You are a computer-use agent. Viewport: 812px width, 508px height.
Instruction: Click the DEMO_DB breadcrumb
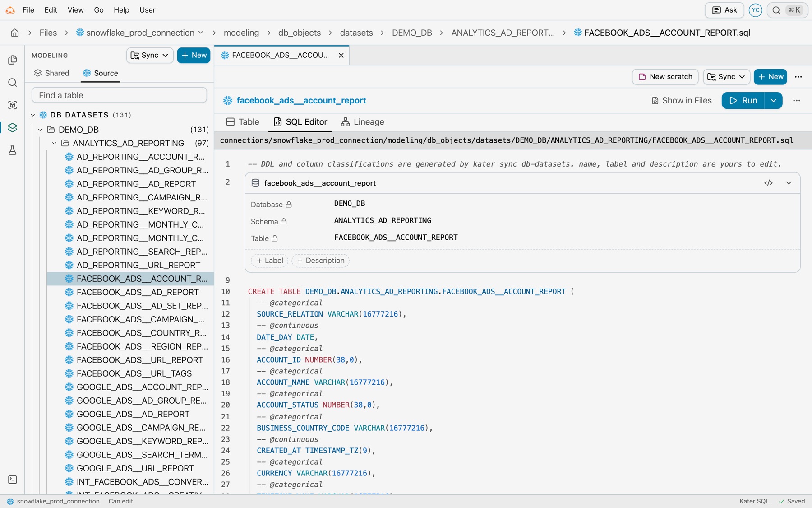(412, 33)
